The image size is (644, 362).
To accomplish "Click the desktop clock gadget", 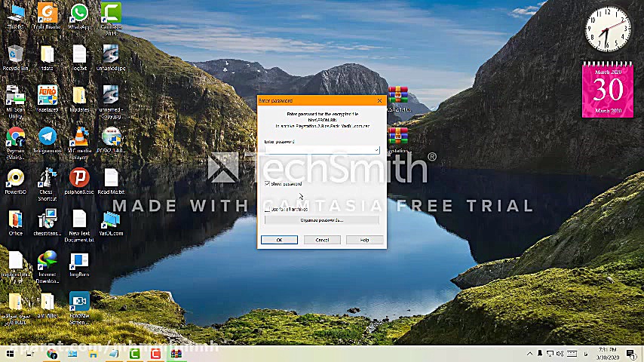I will 608,29.
